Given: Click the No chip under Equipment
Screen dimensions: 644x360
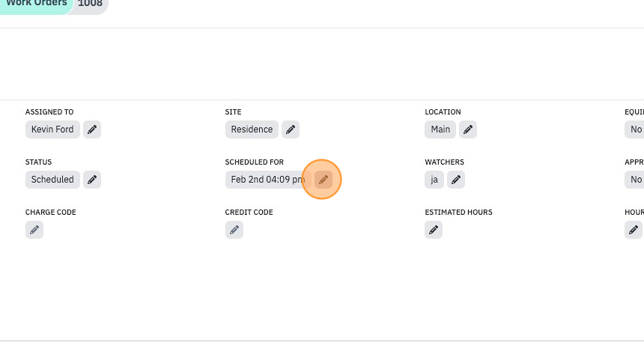Looking at the screenshot, I should [635, 129].
